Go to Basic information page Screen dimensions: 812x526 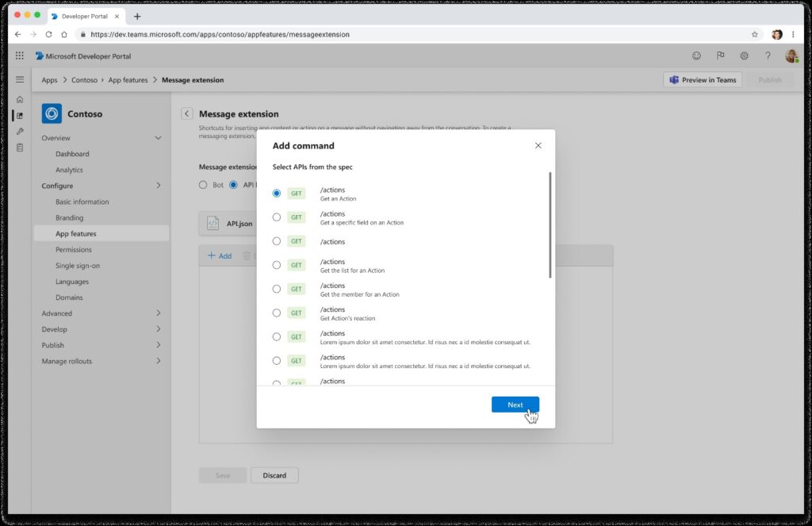click(82, 202)
